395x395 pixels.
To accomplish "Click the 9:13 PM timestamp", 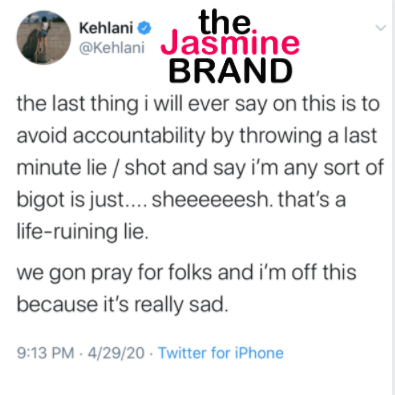I will pyautogui.click(x=45, y=353).
